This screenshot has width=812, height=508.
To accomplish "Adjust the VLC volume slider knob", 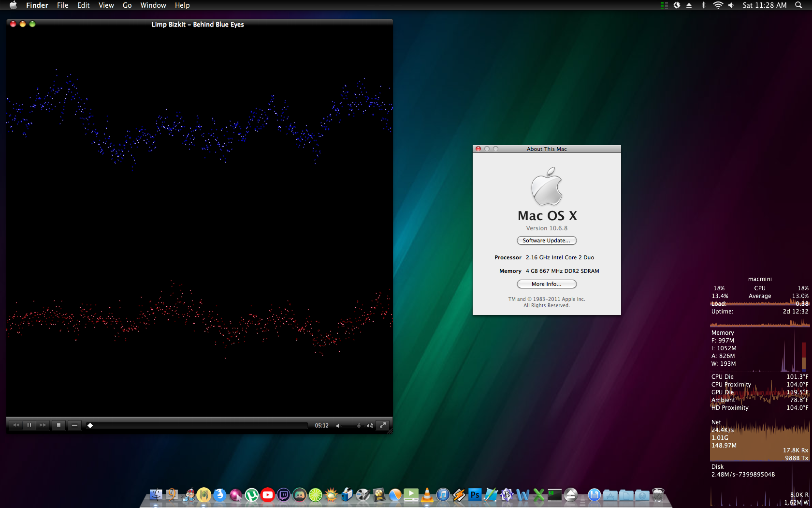I will pyautogui.click(x=359, y=426).
